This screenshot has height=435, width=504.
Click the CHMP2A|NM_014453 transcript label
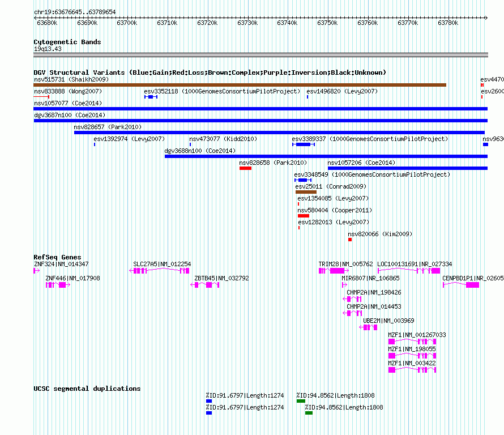pyautogui.click(x=374, y=306)
